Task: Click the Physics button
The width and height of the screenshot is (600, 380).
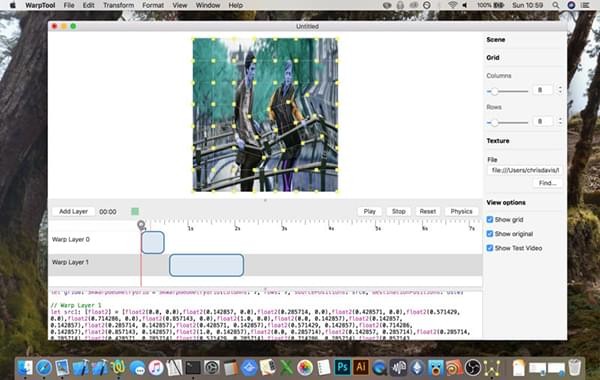Action: 461,211
